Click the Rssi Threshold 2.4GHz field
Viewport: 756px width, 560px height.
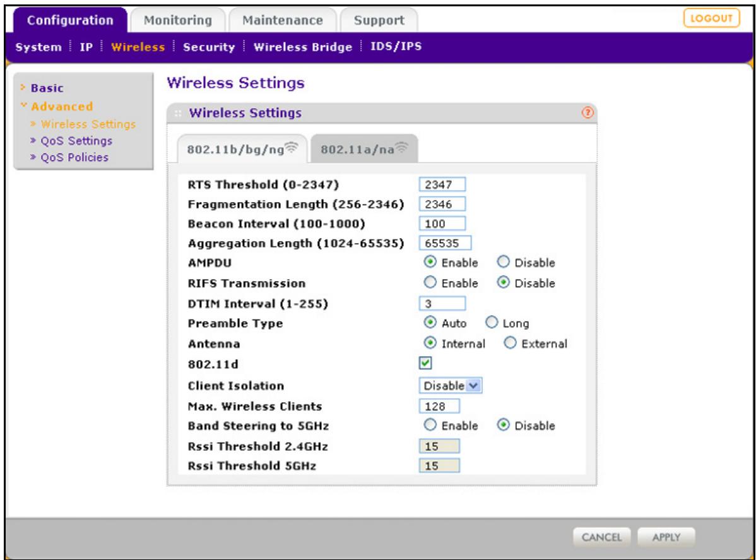(439, 446)
